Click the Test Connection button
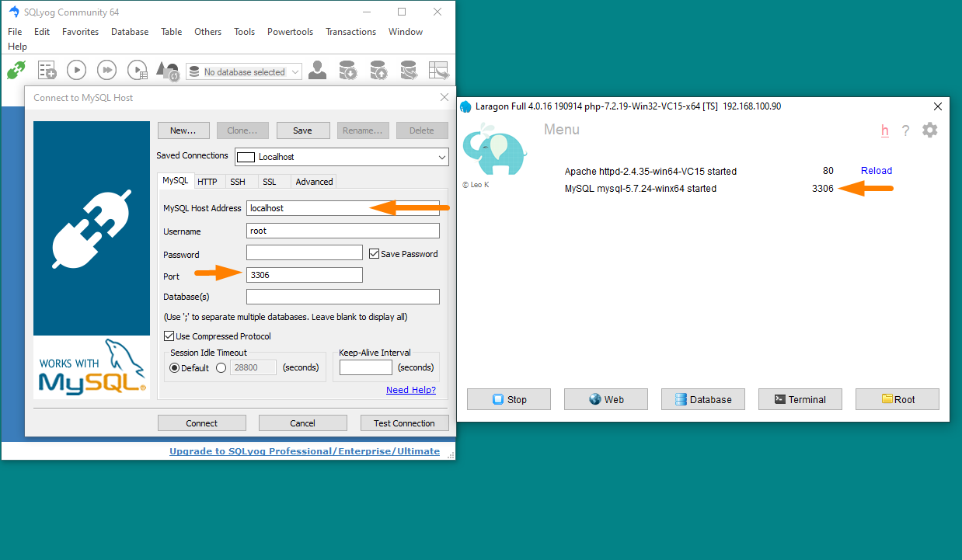Image resolution: width=962 pixels, height=560 pixels. [405, 423]
